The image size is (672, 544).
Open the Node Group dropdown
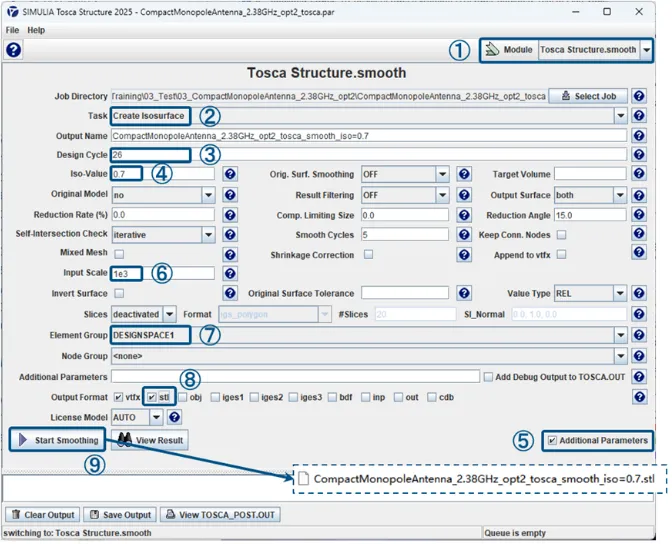pos(620,356)
